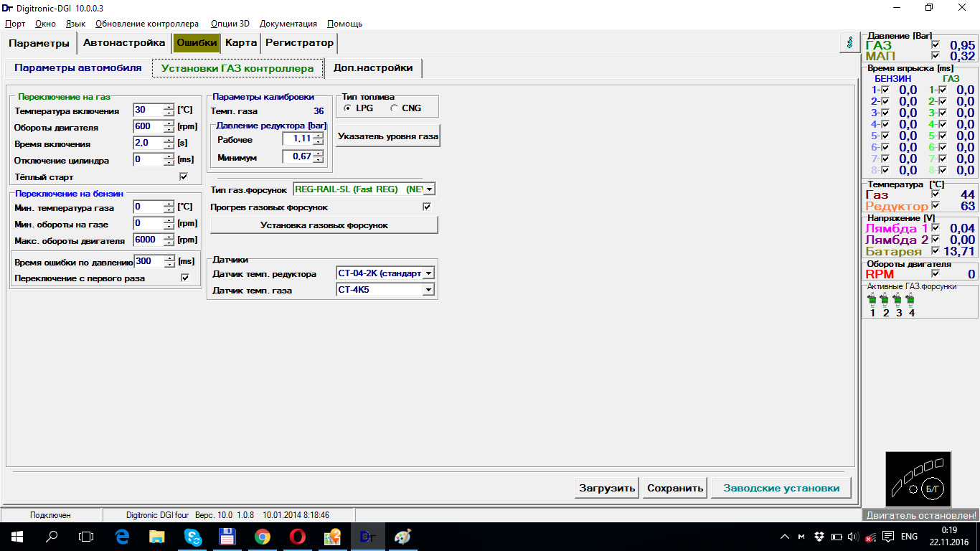Open Opera browser from the taskbar
Image resolution: width=980 pixels, height=551 pixels.
point(298,536)
